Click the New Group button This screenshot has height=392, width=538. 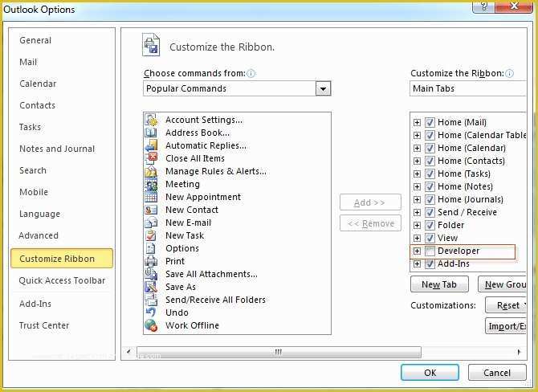(502, 284)
